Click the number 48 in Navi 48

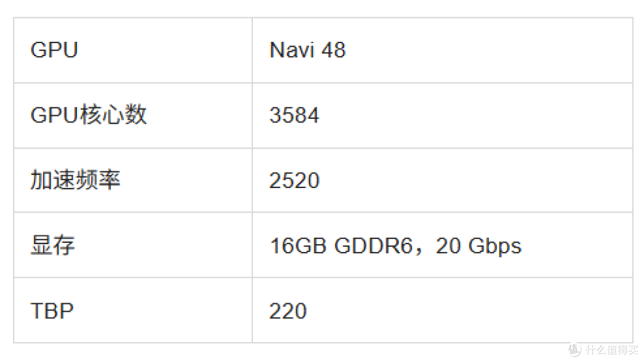pos(333,50)
